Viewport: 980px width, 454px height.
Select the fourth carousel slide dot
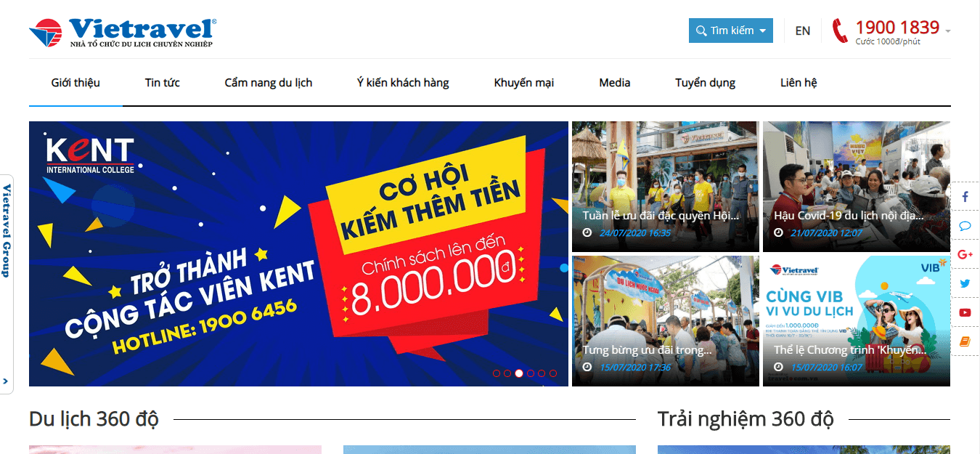pyautogui.click(x=531, y=373)
